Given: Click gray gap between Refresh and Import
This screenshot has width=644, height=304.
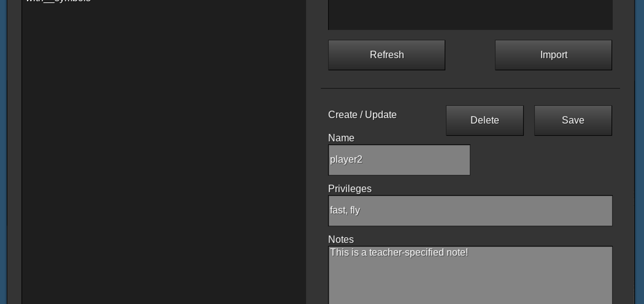Looking at the screenshot, I should point(470,55).
